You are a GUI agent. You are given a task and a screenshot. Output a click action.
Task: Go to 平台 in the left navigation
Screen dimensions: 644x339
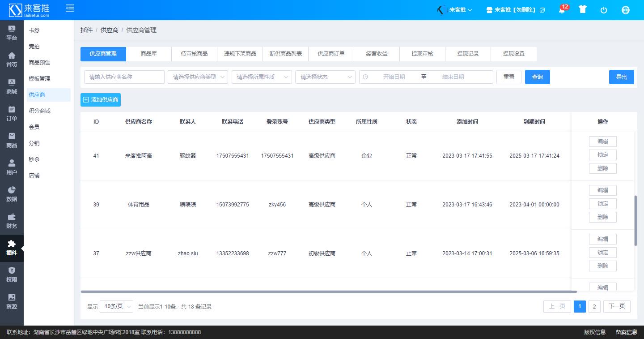coord(12,34)
